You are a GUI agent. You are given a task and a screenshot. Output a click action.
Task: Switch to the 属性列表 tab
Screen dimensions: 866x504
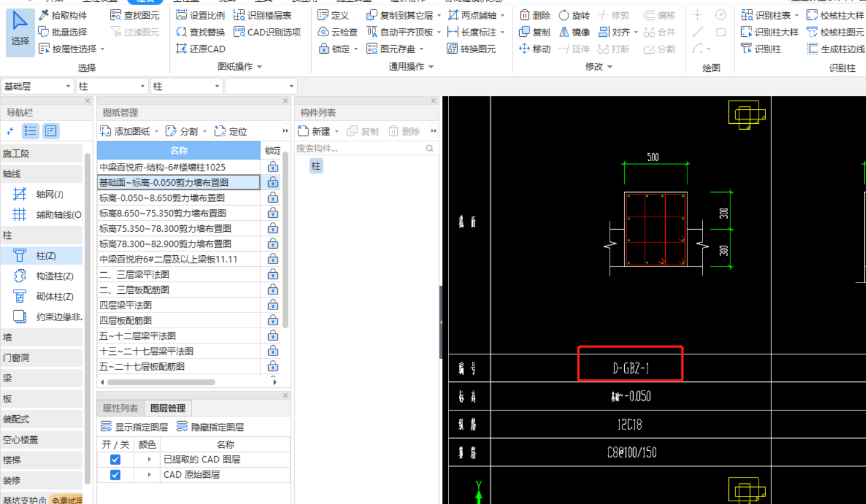click(120, 408)
